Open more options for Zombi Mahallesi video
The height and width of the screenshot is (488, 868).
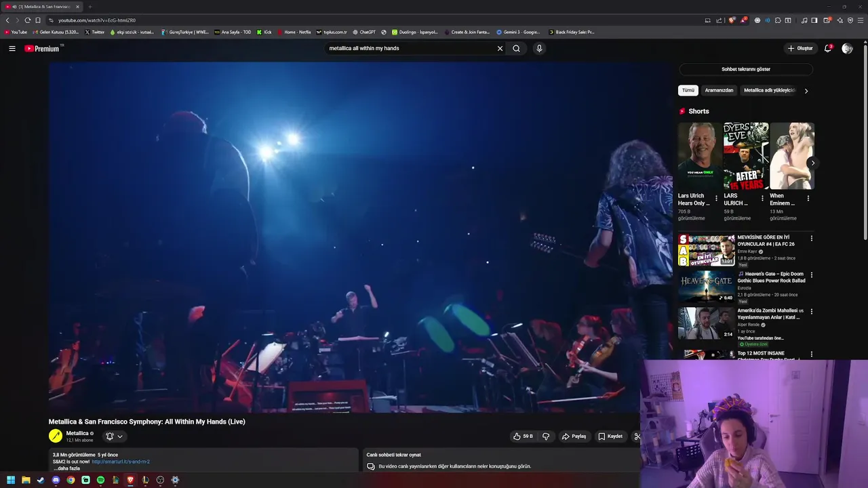tap(811, 312)
